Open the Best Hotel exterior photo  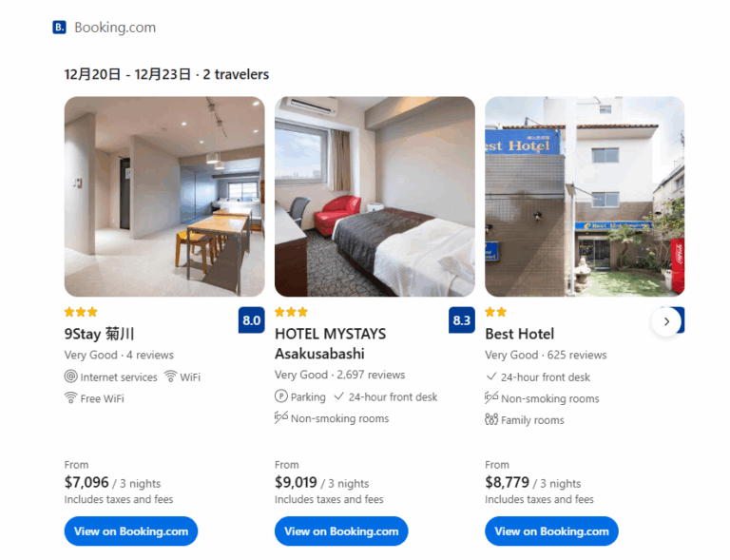(585, 197)
